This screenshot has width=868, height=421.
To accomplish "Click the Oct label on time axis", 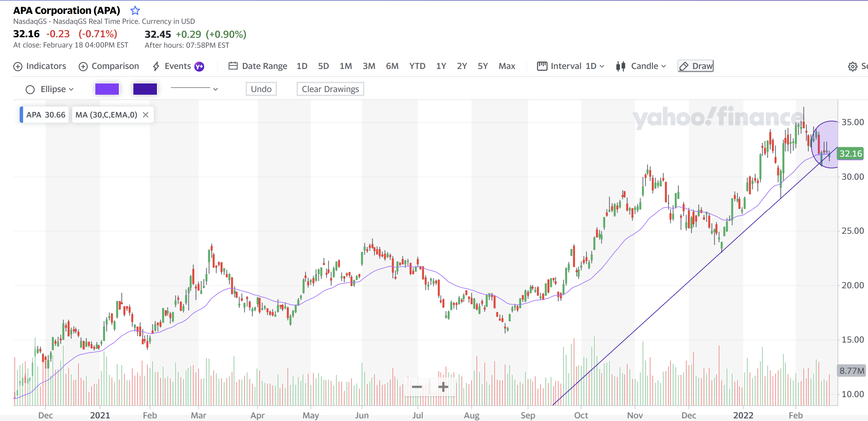I will tap(581, 415).
